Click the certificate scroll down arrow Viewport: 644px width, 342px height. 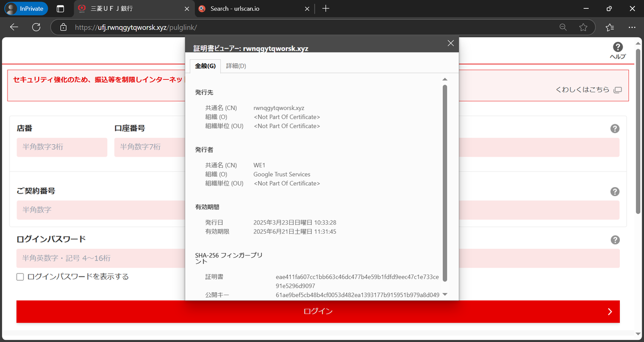[445, 294]
